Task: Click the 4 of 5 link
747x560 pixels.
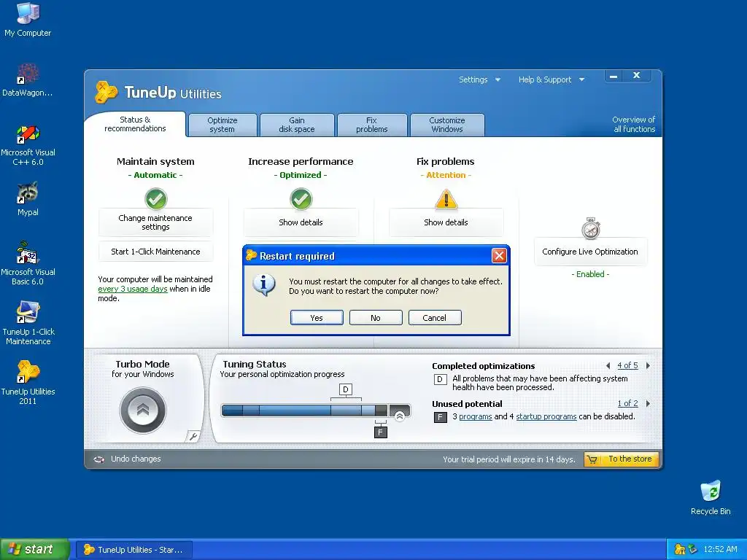Action: 627,366
